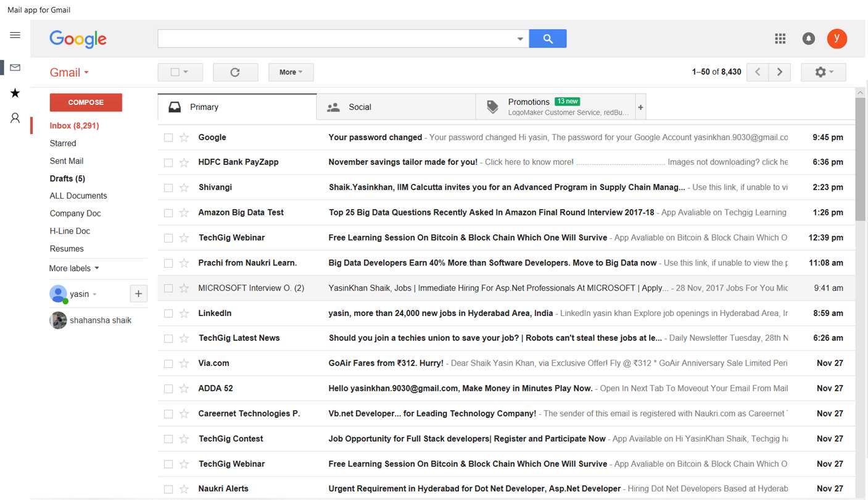Open the ALL Documents label
This screenshot has width=868, height=500.
78,196
